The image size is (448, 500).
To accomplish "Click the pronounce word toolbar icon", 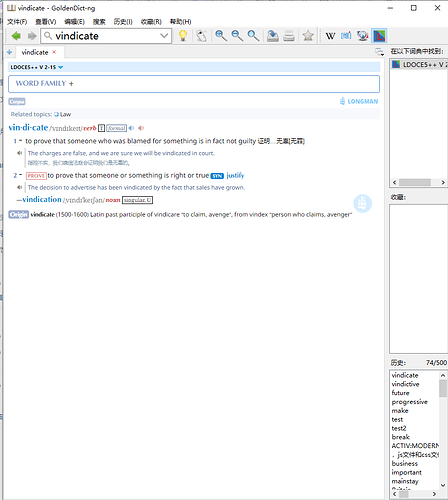I will click(201, 36).
